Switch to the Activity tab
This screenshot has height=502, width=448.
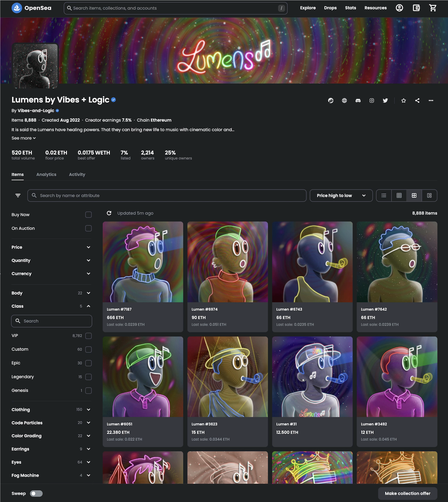[x=77, y=175]
